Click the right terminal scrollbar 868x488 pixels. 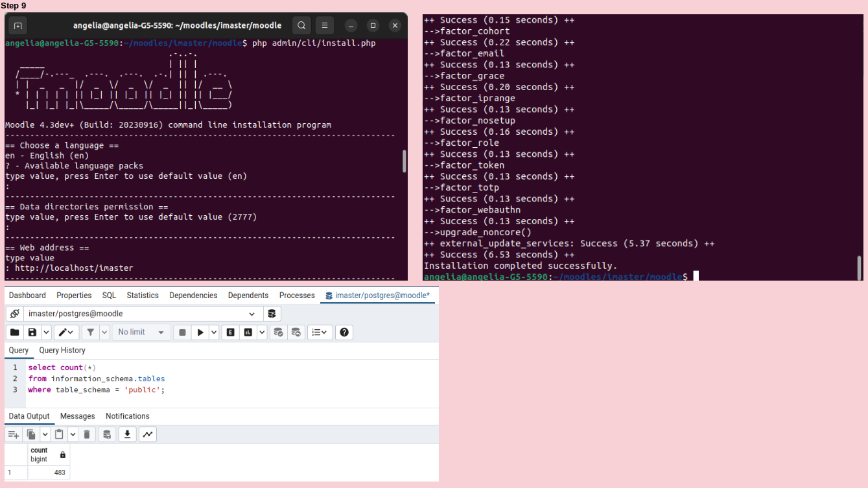coord(860,268)
